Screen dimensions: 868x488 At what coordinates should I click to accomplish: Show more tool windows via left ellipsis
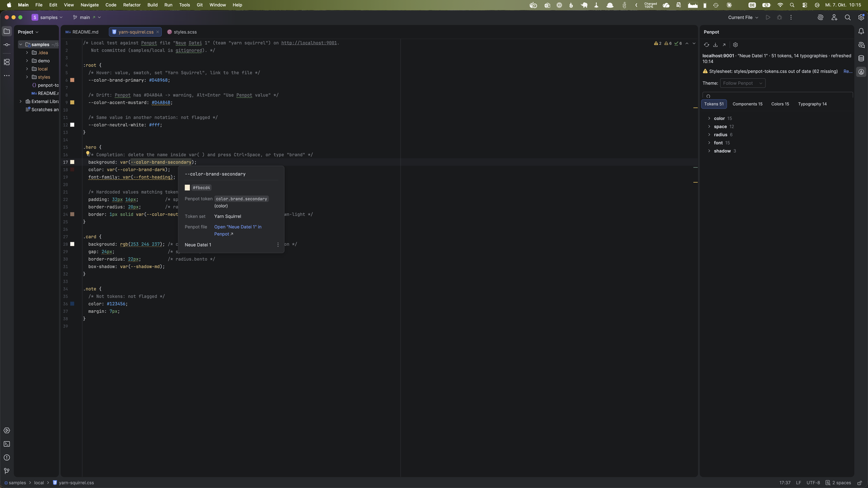point(7,75)
